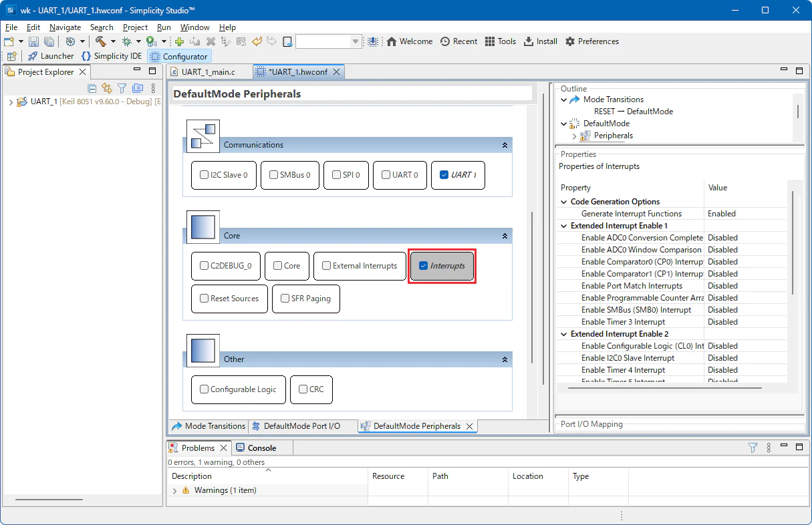Click the Problems view menu dots
This screenshot has height=525, width=812.
[x=769, y=448]
